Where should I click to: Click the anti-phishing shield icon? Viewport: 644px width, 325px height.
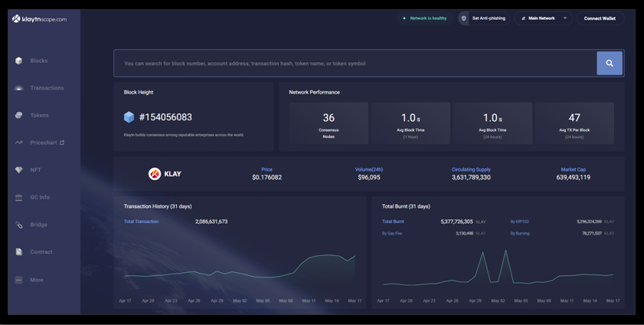pyautogui.click(x=464, y=18)
